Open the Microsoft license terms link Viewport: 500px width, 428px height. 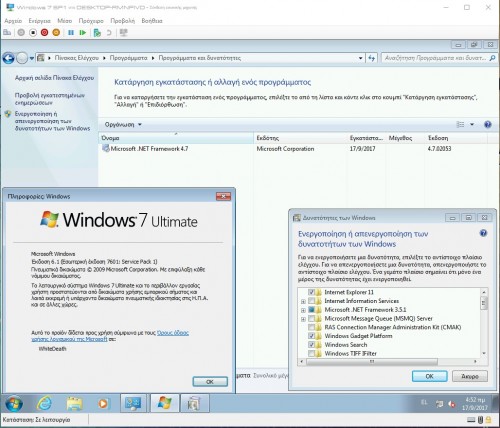point(110,336)
